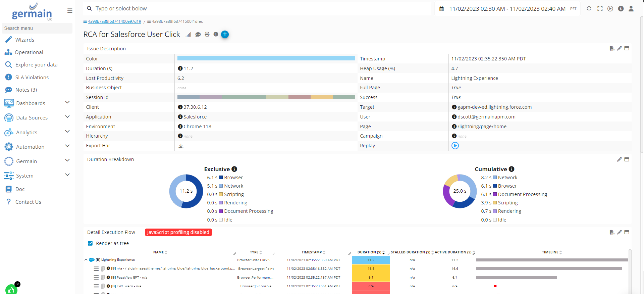
Task: Uncheck the Render as tree checkbox
Action: [90, 243]
